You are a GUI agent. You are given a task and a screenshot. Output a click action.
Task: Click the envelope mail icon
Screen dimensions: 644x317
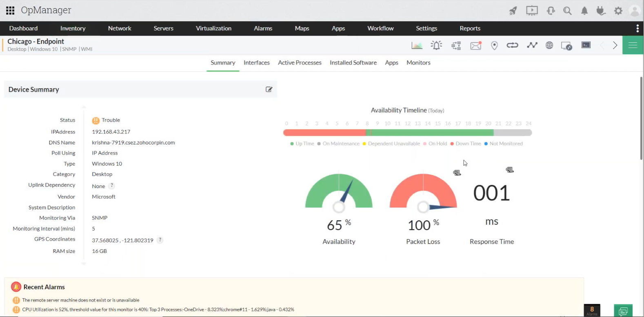coord(476,45)
